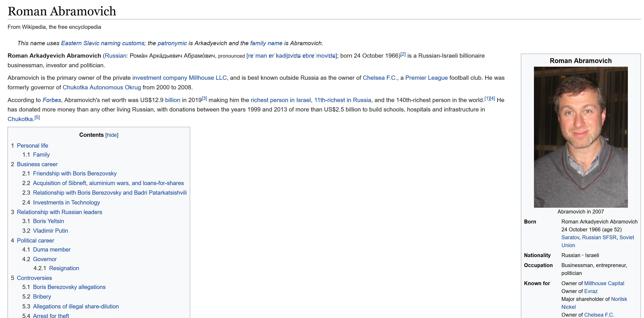The width and height of the screenshot is (644, 318).
Task: Open Norilsk Nickel link in infobox
Action: [x=594, y=303]
